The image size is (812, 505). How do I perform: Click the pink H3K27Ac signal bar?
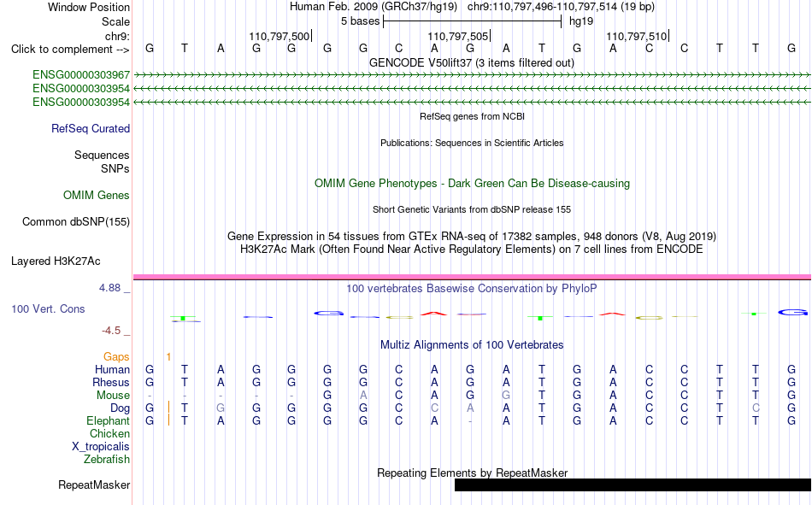coord(473,278)
